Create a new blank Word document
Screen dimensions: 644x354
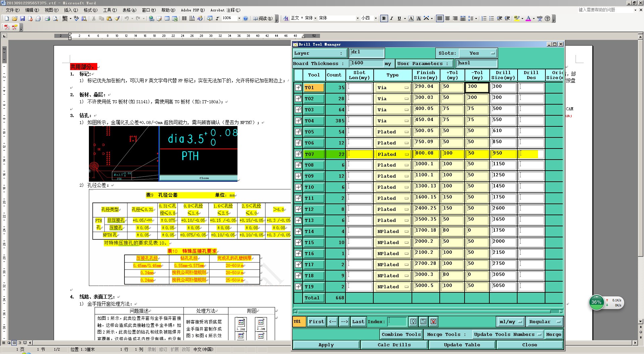pos(6,18)
